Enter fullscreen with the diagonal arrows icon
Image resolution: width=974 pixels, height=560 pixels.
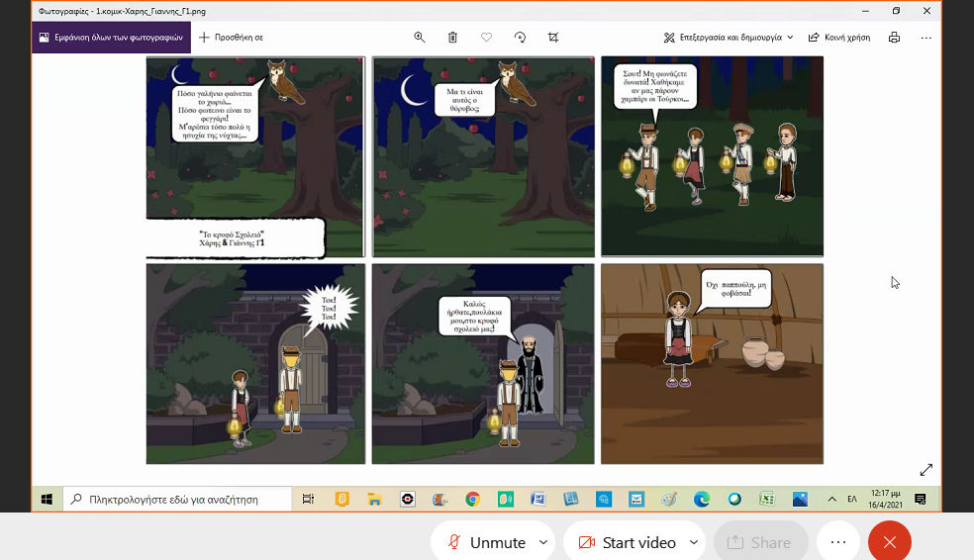[926, 470]
